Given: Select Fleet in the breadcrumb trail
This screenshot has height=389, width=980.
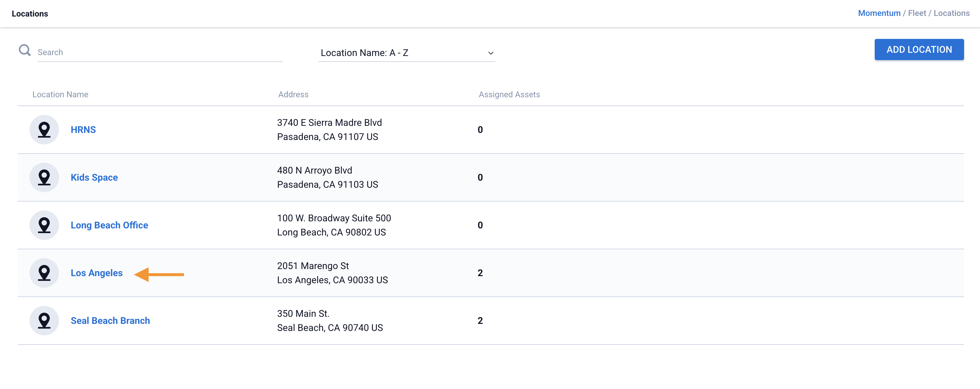Looking at the screenshot, I should pos(917,13).
